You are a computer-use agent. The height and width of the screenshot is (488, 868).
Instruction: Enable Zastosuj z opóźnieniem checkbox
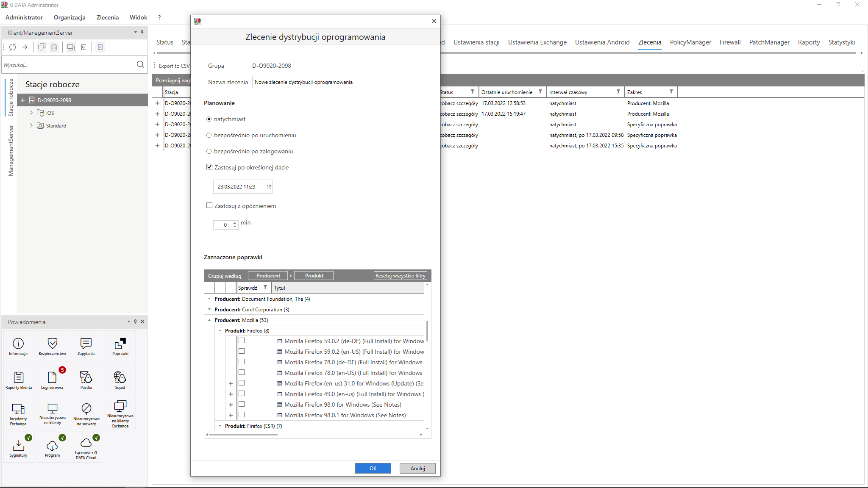click(x=209, y=205)
